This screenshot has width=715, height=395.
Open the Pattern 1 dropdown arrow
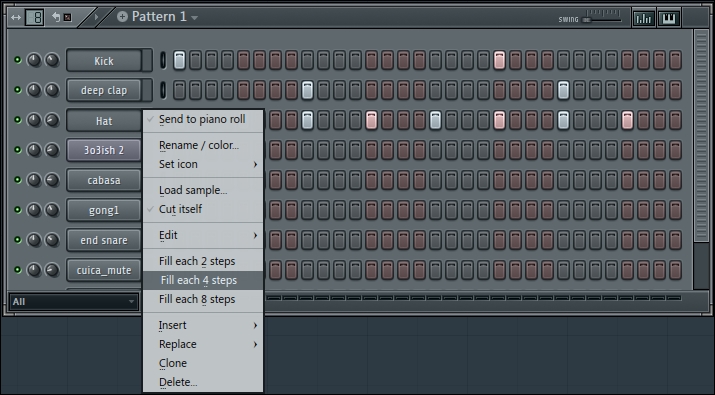[x=195, y=18]
